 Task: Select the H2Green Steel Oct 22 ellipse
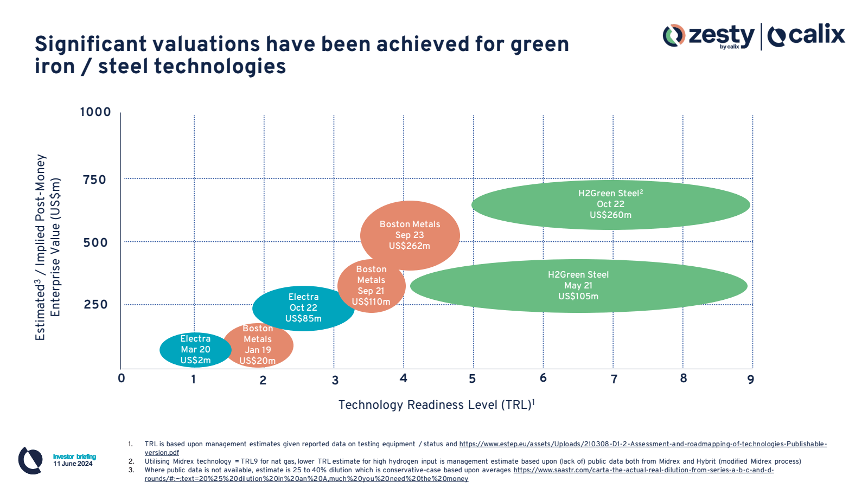611,204
